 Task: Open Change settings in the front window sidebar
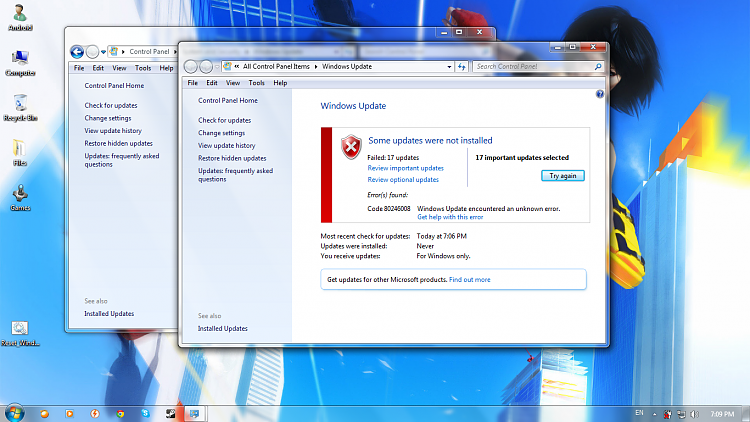221,133
